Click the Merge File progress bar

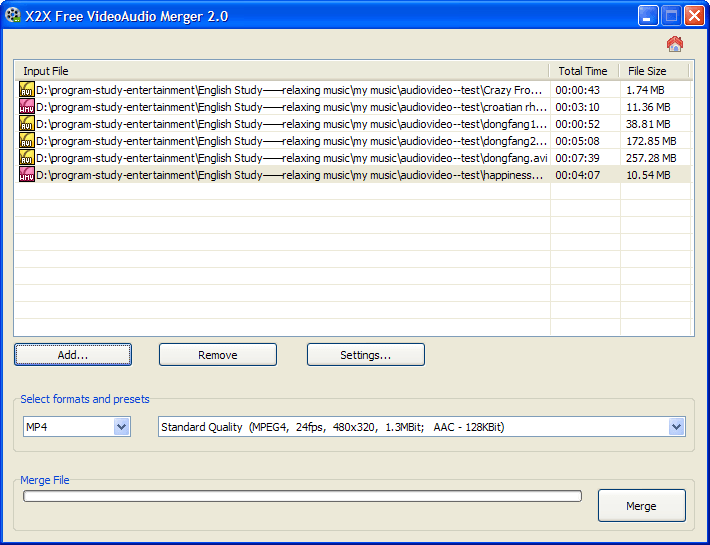tap(302, 496)
